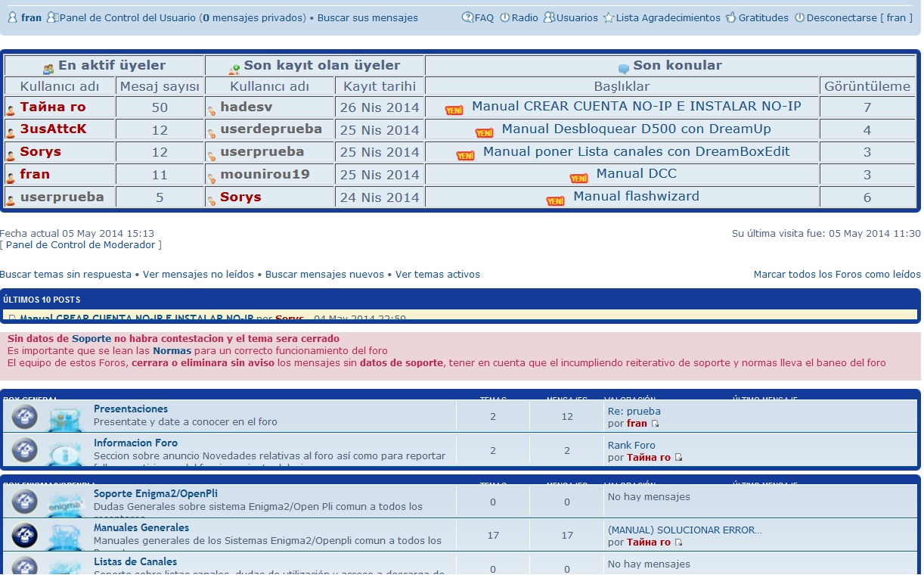Open Buscar sus mensajes
The width and height of the screenshot is (924, 575).
(x=367, y=17)
